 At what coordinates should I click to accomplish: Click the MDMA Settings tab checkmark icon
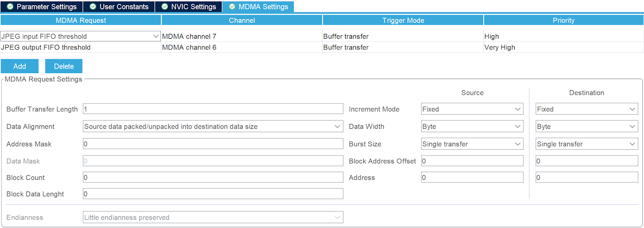232,7
